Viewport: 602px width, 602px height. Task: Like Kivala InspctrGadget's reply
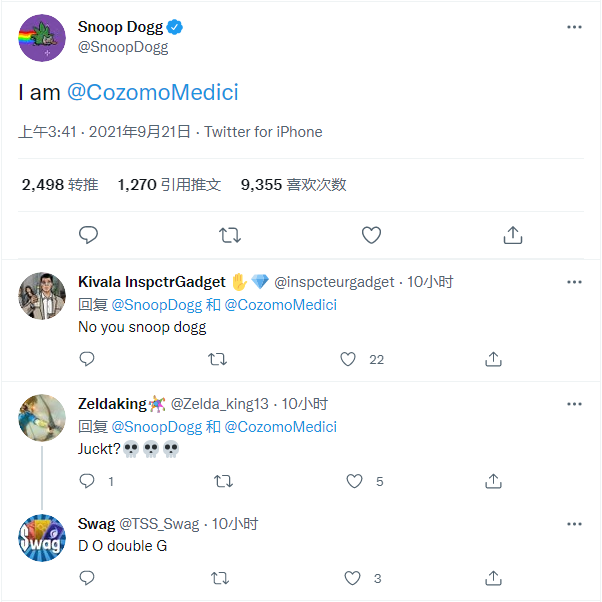(x=348, y=359)
